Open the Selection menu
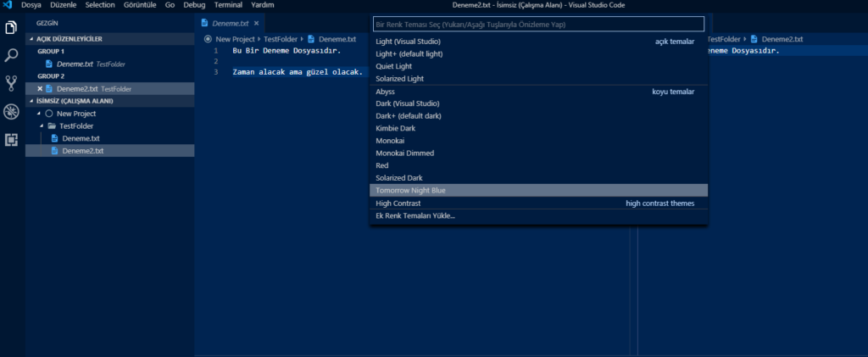This screenshot has width=868, height=357. [x=100, y=5]
